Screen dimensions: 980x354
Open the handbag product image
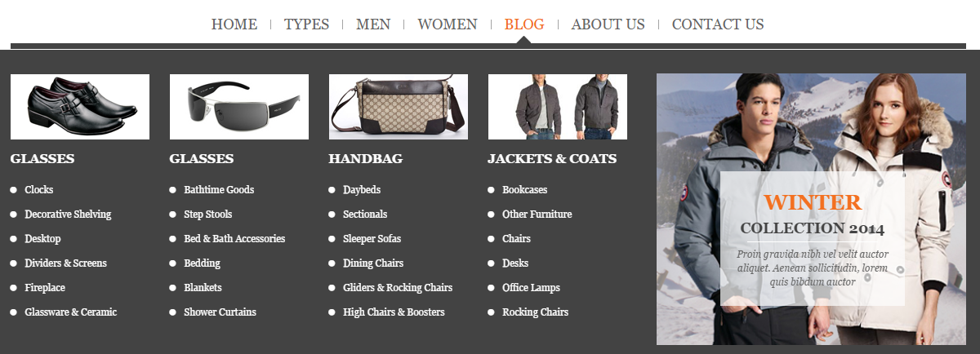pos(399,107)
